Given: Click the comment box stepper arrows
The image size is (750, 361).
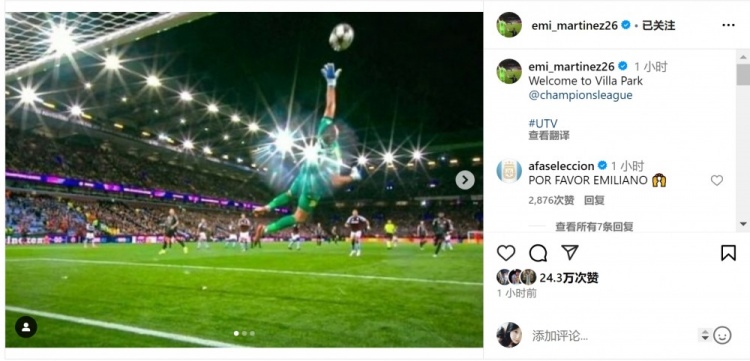Looking at the screenshot, I should [x=705, y=335].
